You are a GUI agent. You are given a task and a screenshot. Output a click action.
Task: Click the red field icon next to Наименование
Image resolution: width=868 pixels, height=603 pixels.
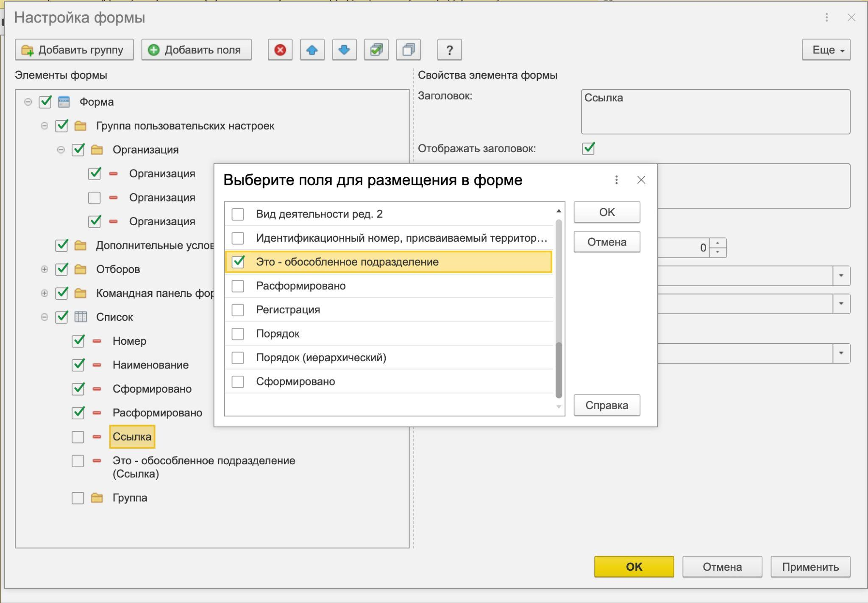(x=97, y=365)
